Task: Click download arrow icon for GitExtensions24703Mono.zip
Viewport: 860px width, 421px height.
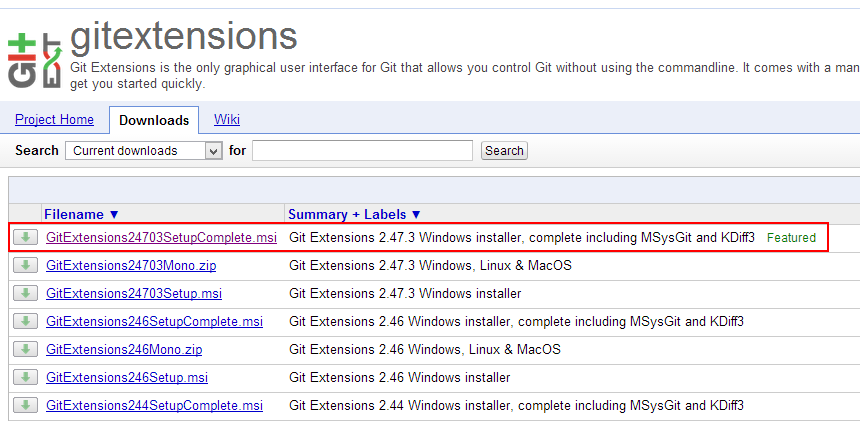Action: pyautogui.click(x=25, y=265)
